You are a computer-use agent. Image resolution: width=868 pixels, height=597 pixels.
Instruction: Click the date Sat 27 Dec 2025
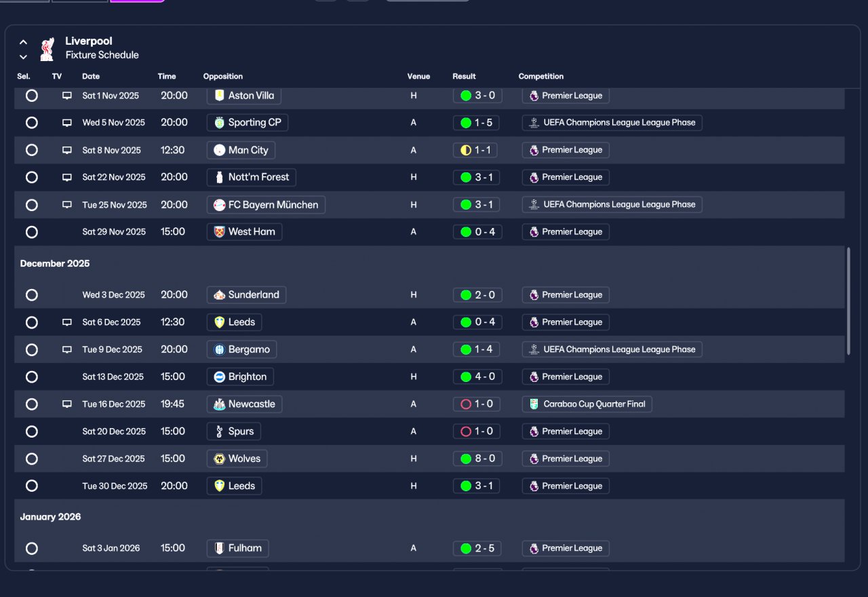114,459
